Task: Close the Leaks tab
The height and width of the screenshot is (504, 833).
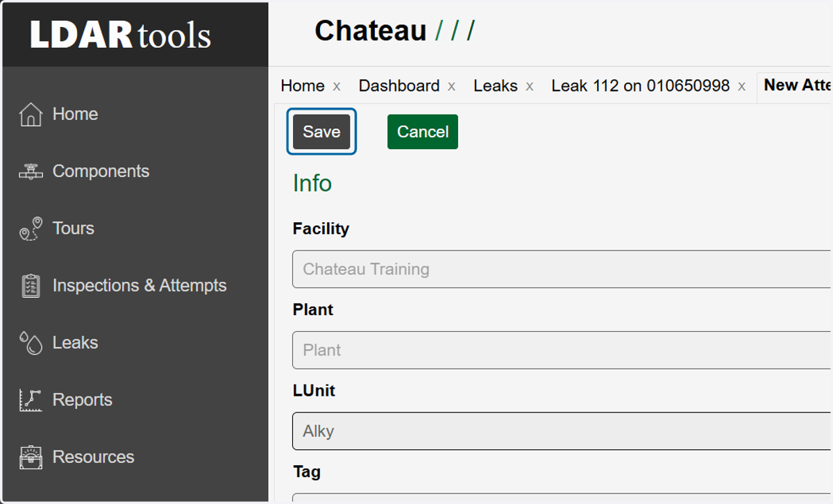Action: (x=530, y=87)
